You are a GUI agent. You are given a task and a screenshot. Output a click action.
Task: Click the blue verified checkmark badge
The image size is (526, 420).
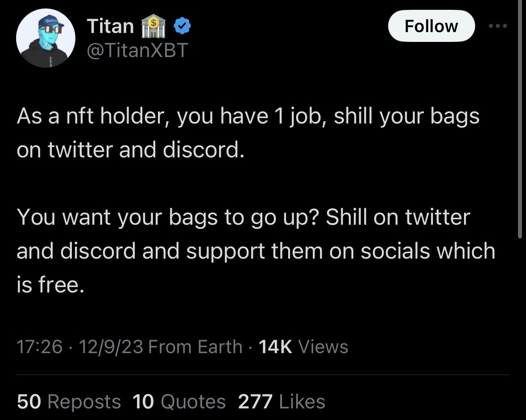click(182, 26)
